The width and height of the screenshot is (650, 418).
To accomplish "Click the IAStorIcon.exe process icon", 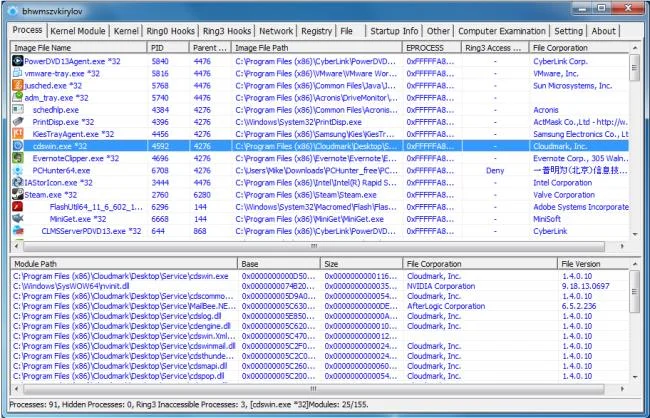I will pyautogui.click(x=17, y=182).
